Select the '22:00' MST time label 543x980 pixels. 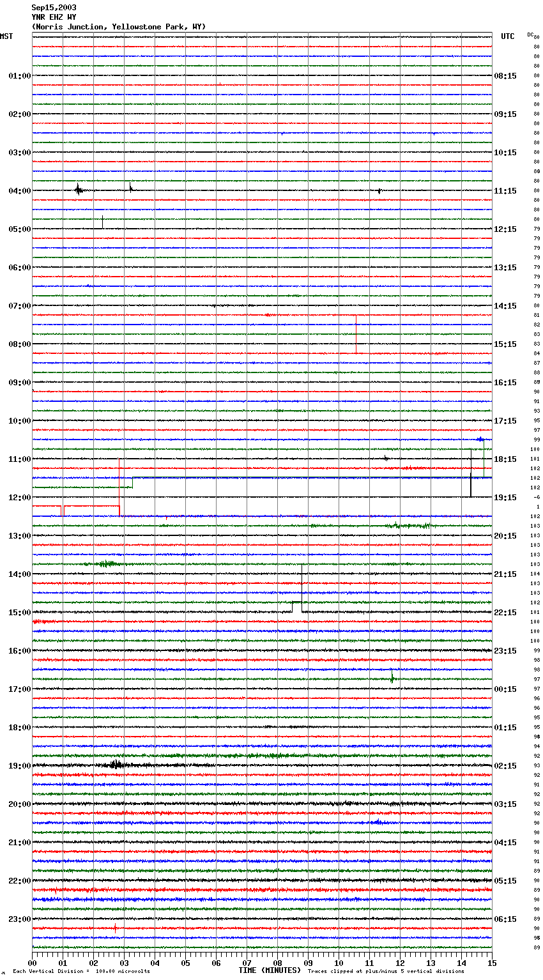tap(20, 881)
